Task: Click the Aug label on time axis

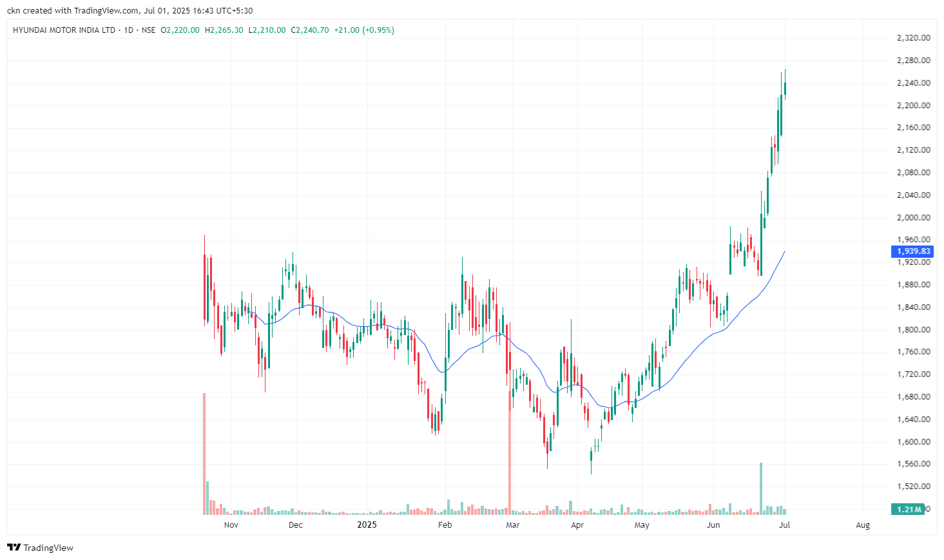Action: 862,525
